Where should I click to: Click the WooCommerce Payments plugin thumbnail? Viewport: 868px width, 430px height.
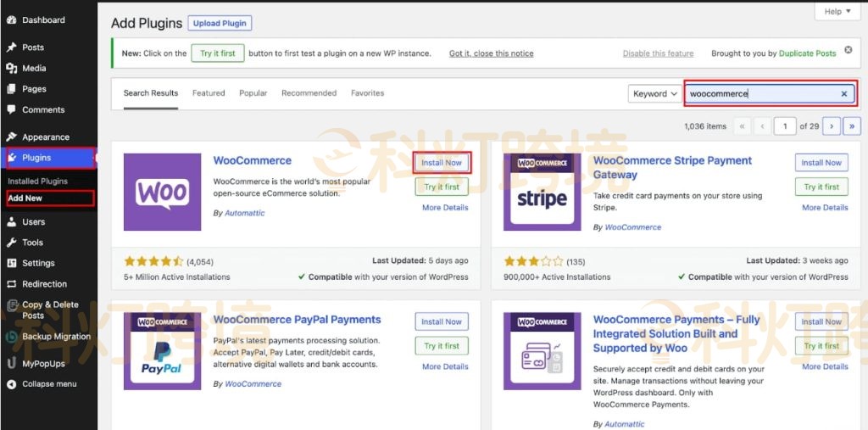[x=542, y=351]
